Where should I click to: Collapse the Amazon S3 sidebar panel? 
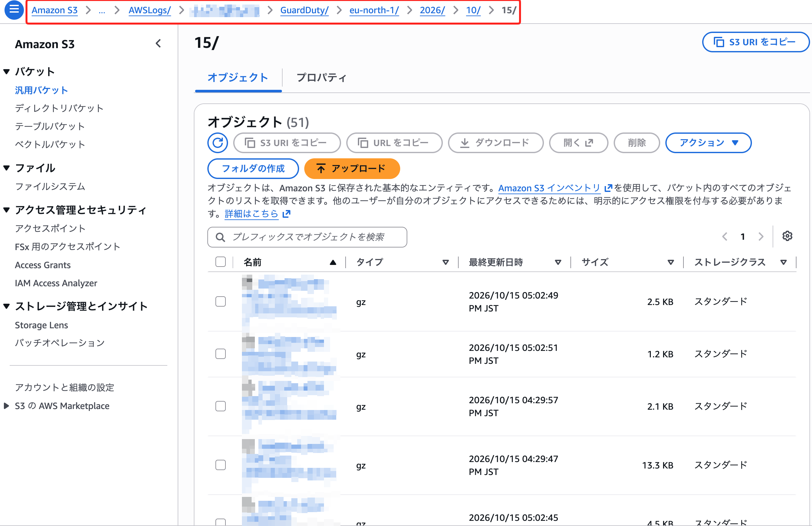(158, 44)
